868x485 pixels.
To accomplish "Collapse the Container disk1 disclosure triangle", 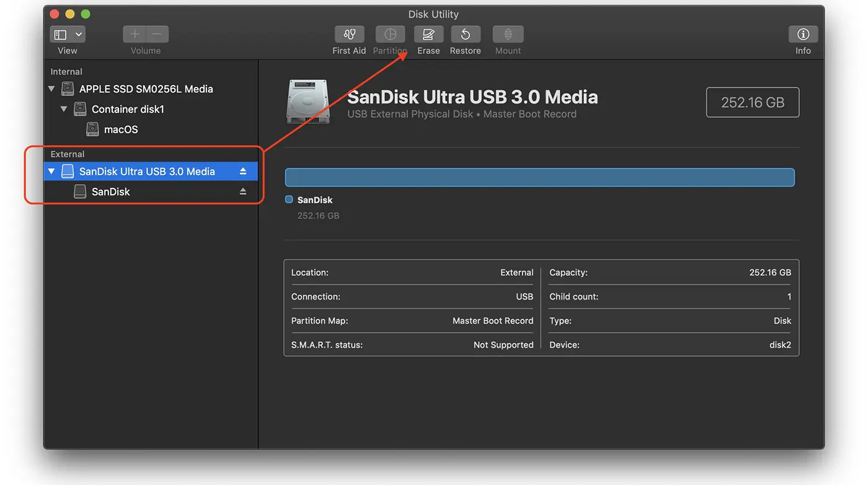I will pyautogui.click(x=64, y=109).
